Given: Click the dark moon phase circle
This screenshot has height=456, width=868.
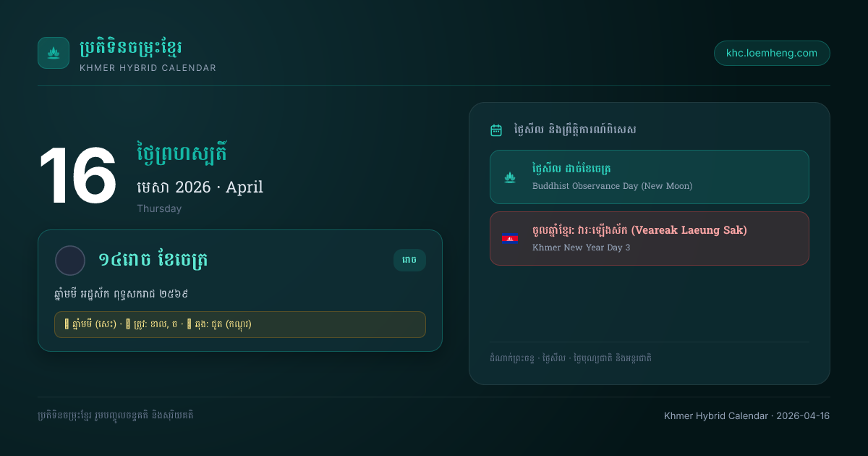Looking at the screenshot, I should pos(70,261).
